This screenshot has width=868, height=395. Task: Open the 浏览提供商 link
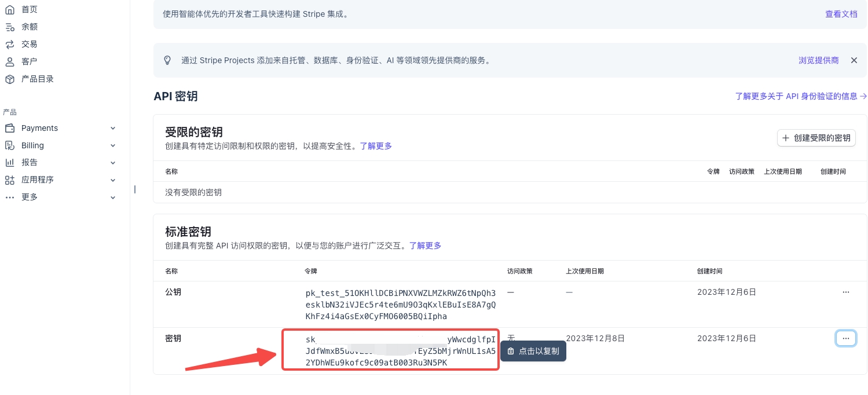click(x=819, y=60)
